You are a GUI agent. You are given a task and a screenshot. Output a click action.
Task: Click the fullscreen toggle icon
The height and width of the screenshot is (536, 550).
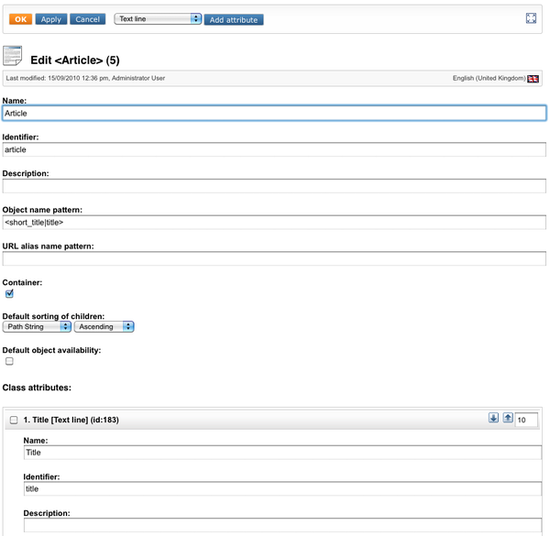pos(531,18)
